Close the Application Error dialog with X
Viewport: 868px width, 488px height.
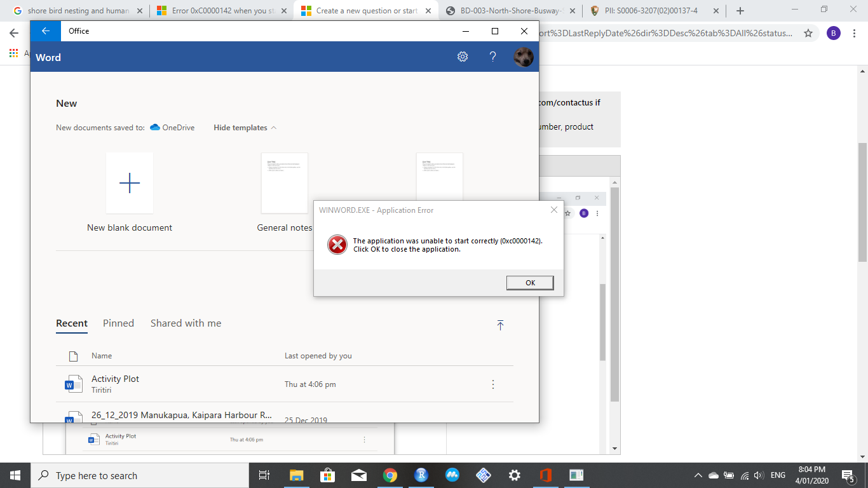[554, 210]
